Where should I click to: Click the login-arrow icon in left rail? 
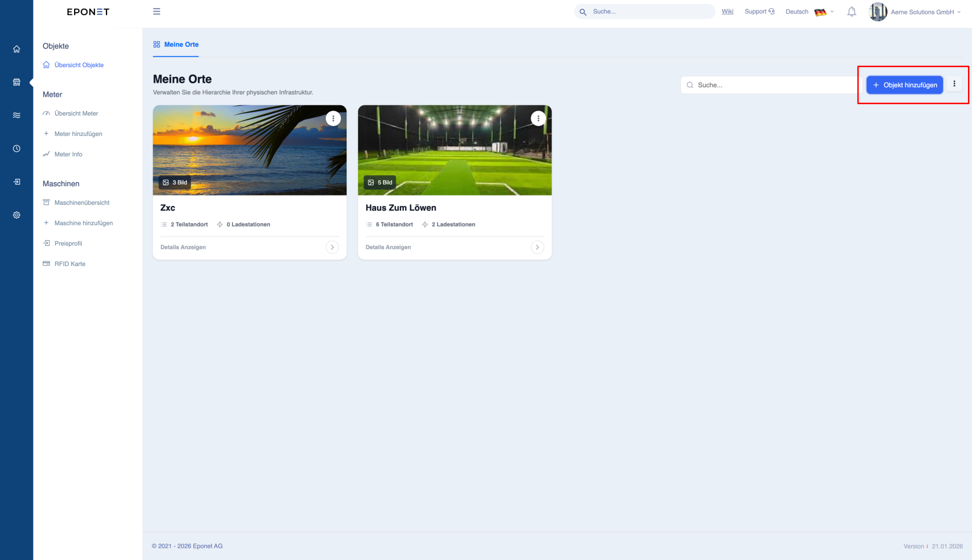pos(17,182)
